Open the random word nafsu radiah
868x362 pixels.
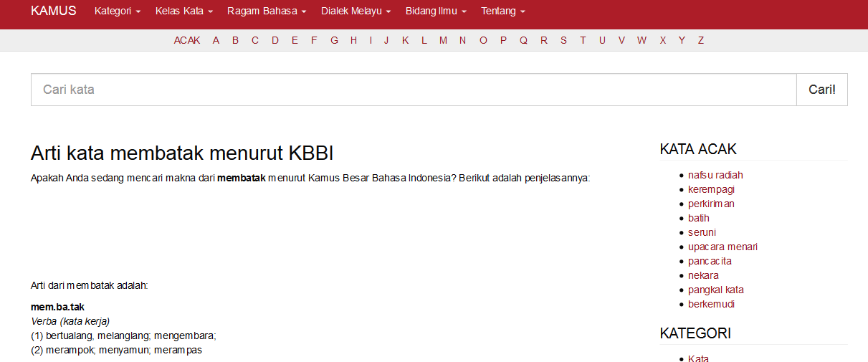715,175
